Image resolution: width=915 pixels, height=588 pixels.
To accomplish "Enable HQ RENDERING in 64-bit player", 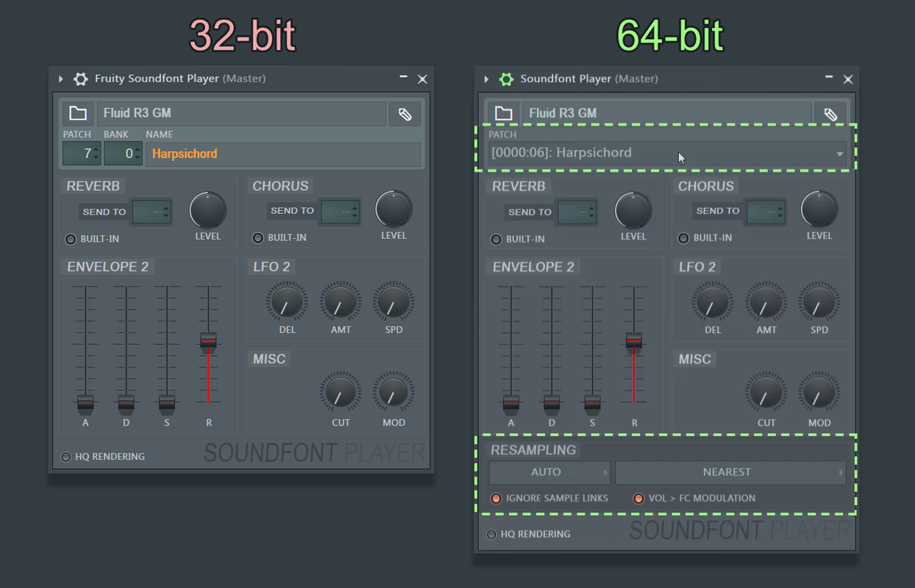I will point(491,534).
